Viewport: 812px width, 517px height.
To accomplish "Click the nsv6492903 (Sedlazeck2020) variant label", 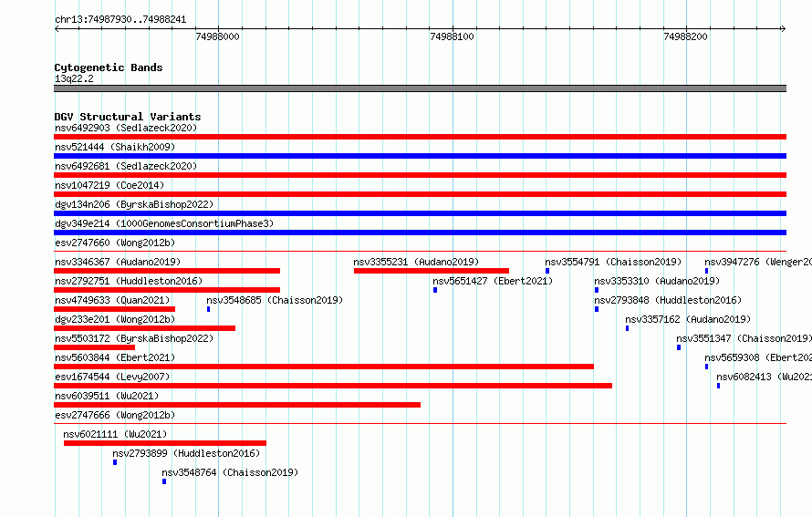I will (126, 128).
